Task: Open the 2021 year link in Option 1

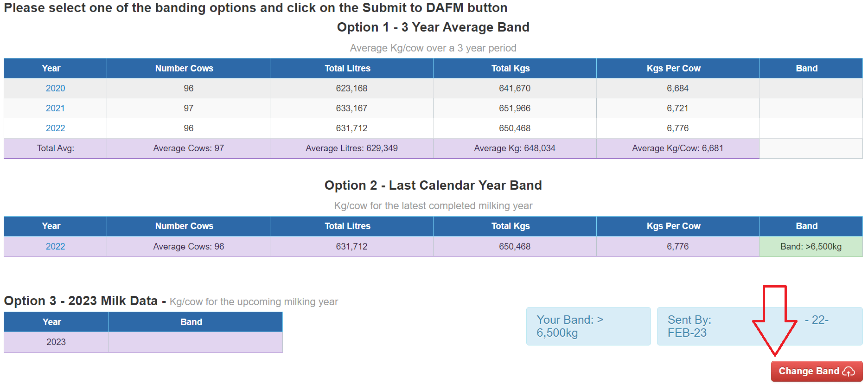Action: tap(55, 108)
